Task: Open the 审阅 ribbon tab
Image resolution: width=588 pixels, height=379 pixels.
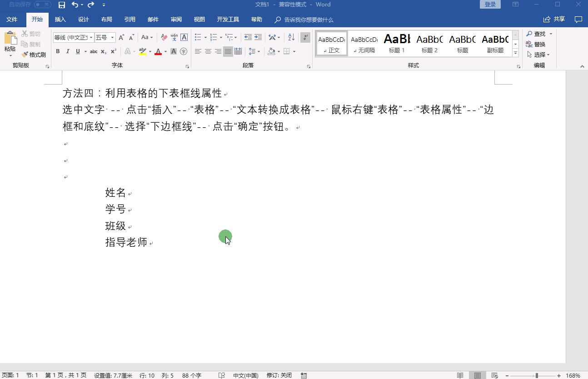Action: (176, 19)
